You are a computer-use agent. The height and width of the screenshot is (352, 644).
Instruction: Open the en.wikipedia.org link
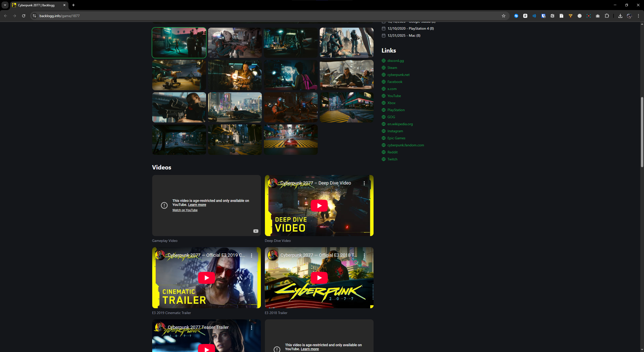point(400,124)
